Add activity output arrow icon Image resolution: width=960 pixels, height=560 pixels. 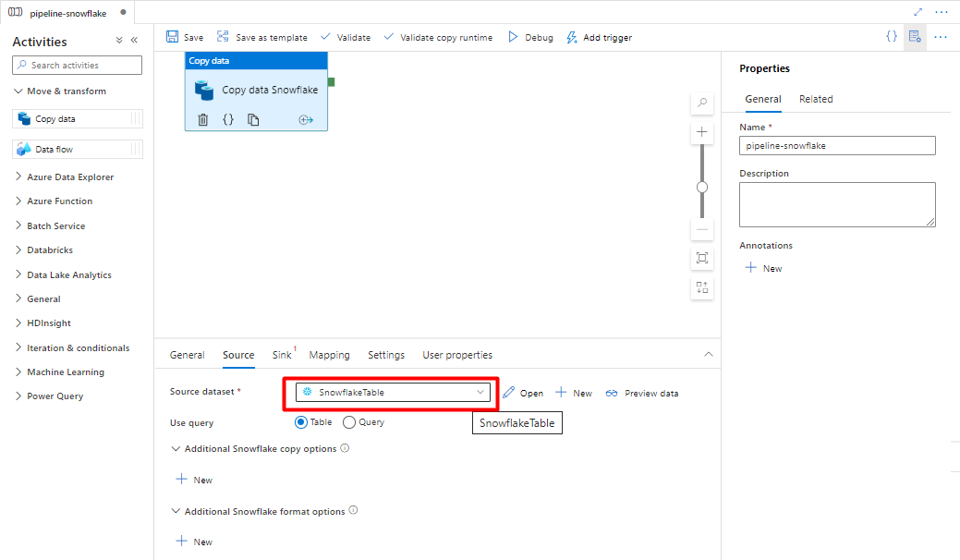[x=306, y=119]
